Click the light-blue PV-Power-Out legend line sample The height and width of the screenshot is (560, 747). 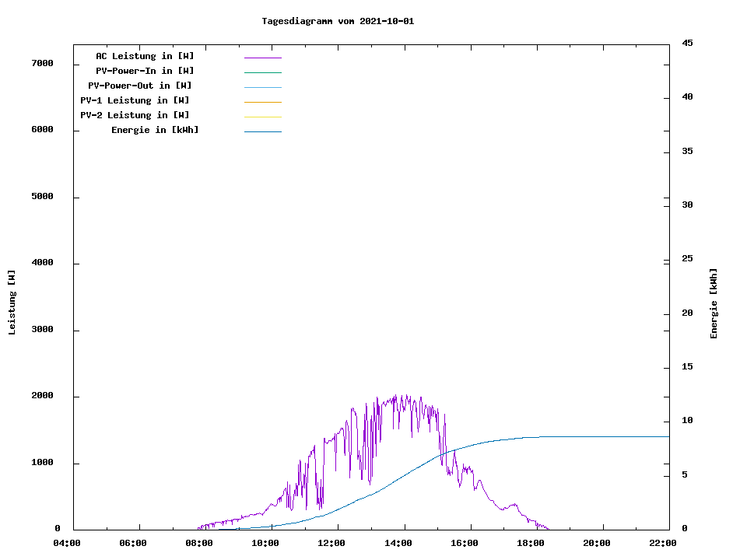click(262, 87)
